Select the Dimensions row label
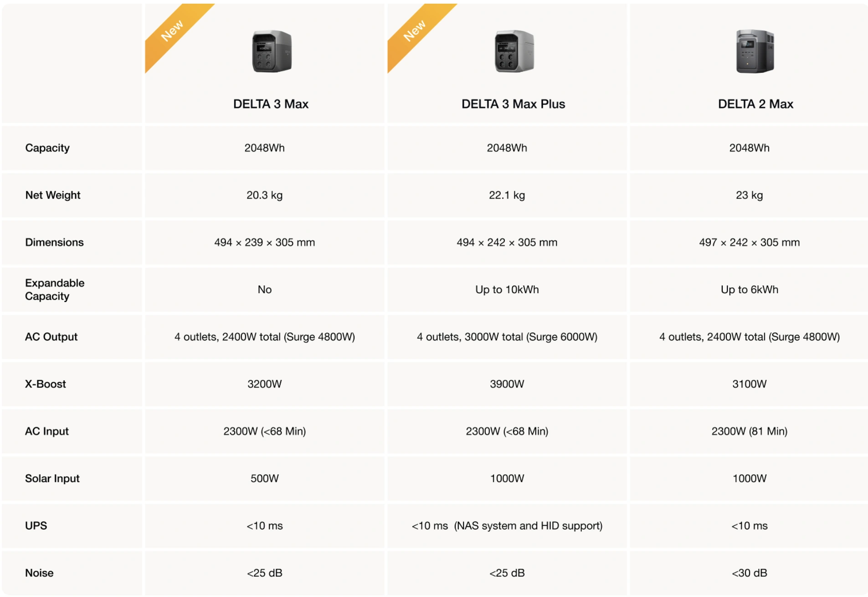The image size is (868, 597). coord(54,242)
